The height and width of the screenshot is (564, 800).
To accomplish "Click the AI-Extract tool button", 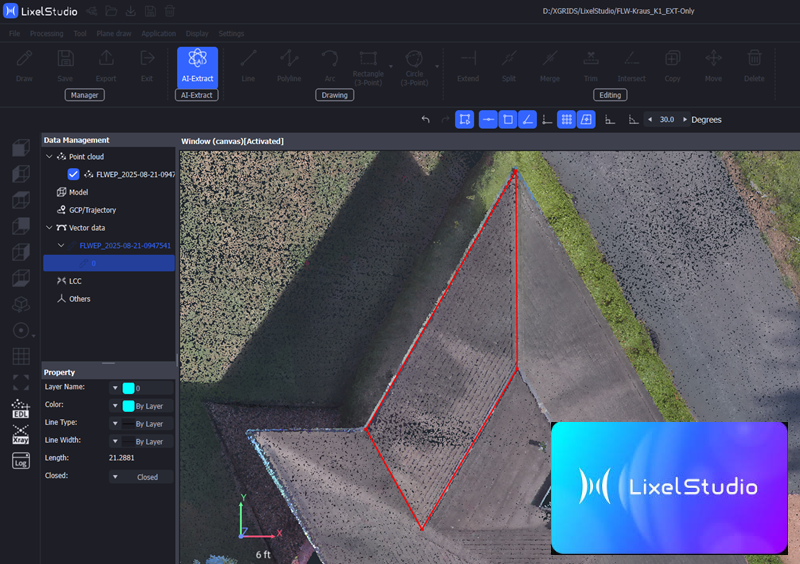I will pyautogui.click(x=197, y=65).
